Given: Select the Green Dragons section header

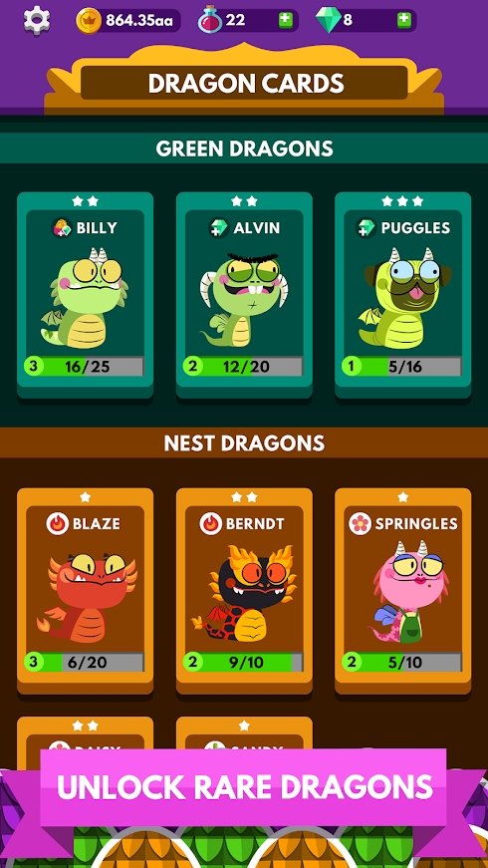Looking at the screenshot, I should coord(244,148).
